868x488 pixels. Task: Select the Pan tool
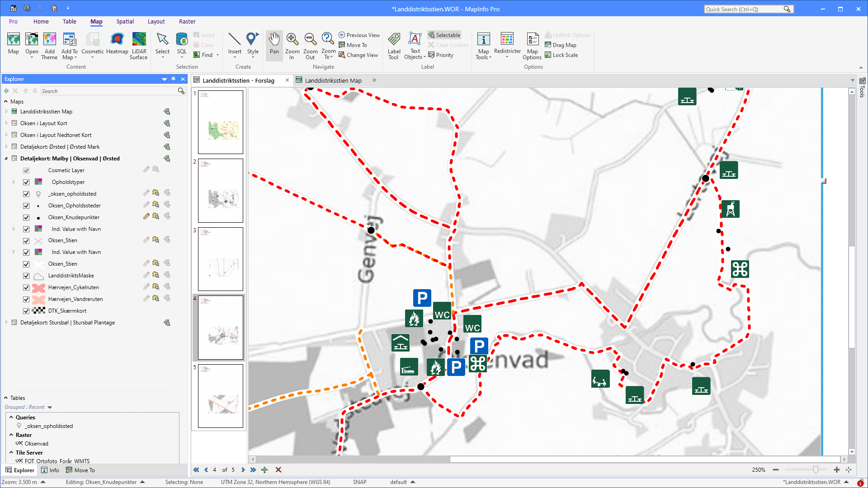pyautogui.click(x=274, y=45)
